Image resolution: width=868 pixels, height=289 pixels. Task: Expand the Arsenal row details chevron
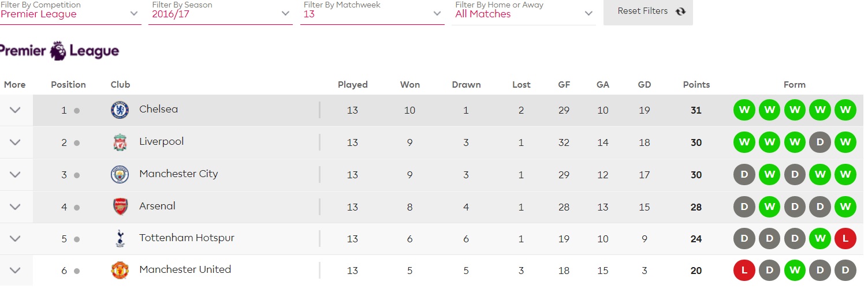pos(15,207)
